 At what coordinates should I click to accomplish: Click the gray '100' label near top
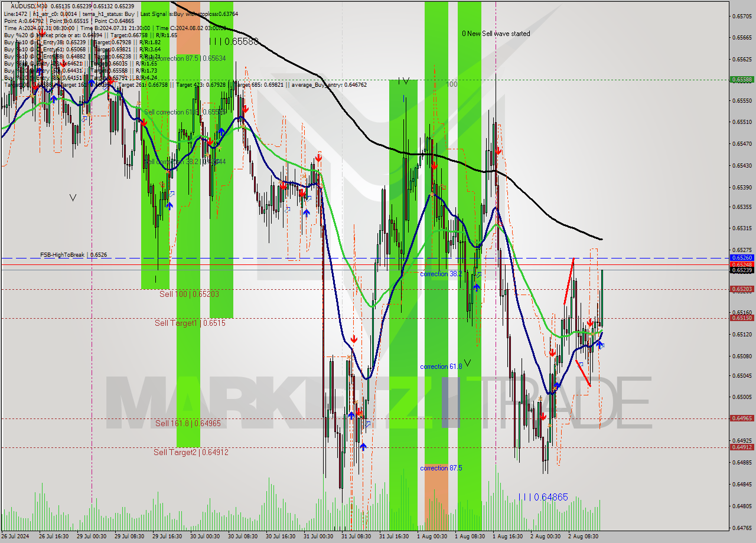452,84
